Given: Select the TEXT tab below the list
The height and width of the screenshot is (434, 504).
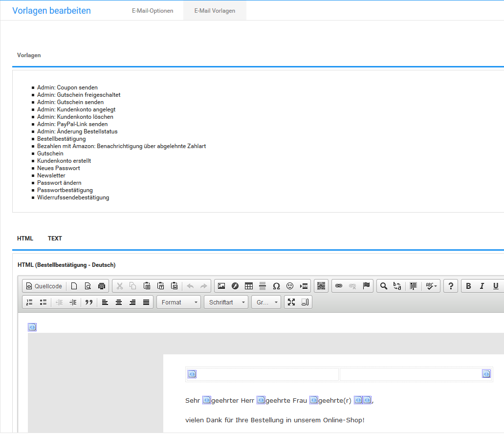Looking at the screenshot, I should point(55,238).
